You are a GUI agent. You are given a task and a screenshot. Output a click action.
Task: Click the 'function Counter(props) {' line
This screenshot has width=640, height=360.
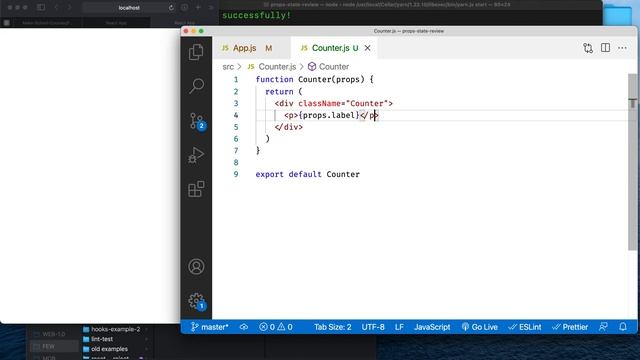(x=314, y=80)
